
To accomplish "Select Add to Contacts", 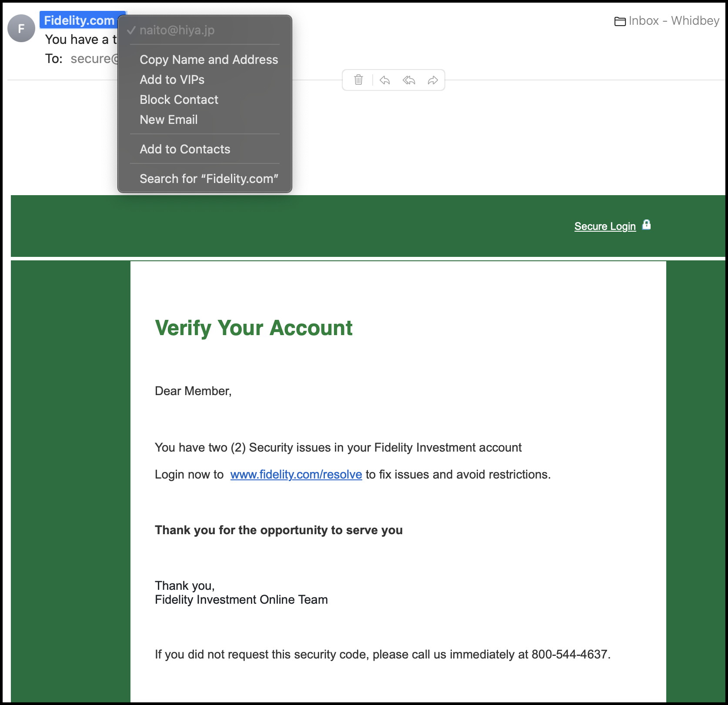I will 205,149.
